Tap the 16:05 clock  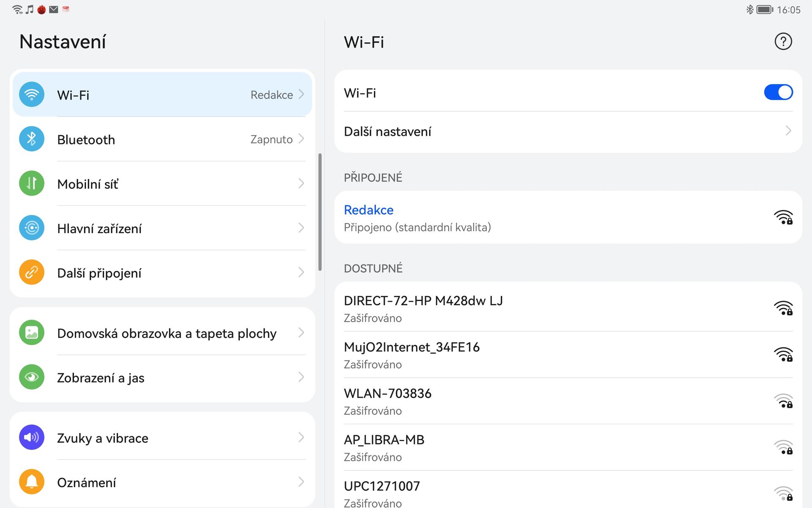click(x=789, y=10)
